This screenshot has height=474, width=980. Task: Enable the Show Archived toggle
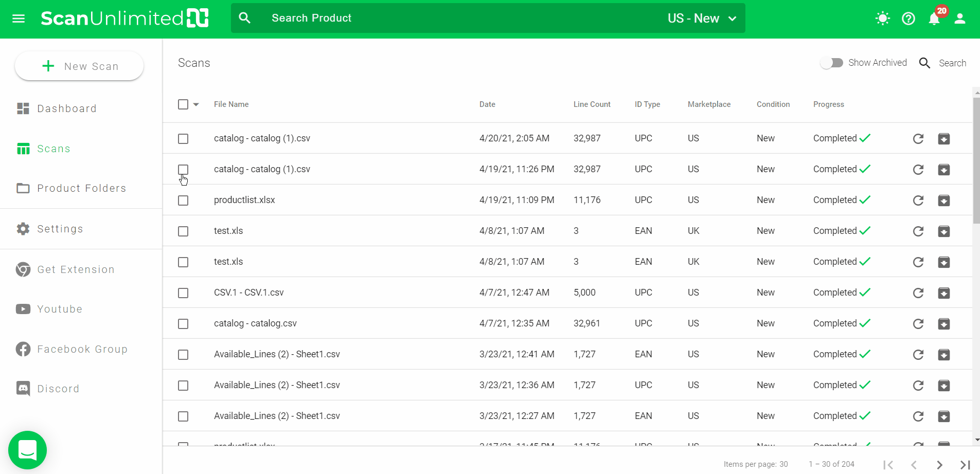pos(831,63)
